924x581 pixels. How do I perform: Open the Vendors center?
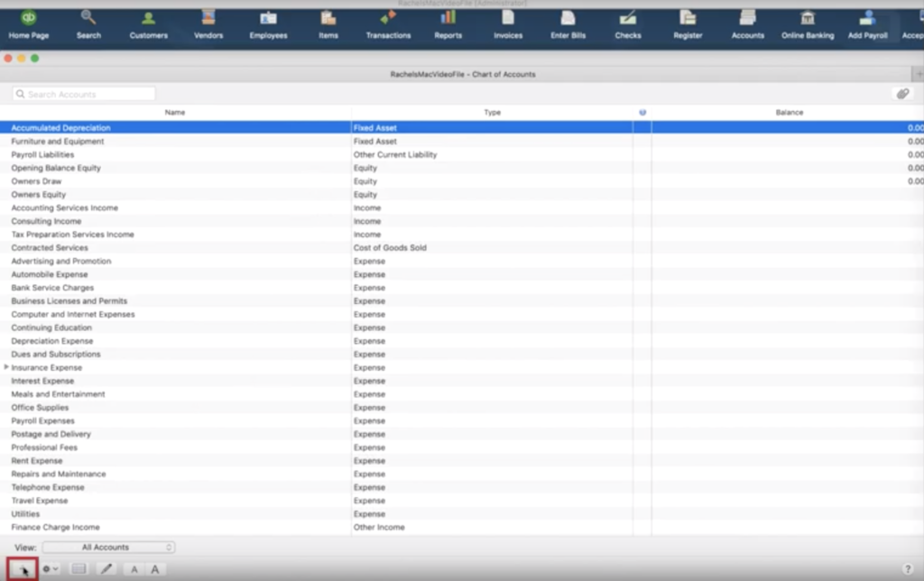coord(208,24)
